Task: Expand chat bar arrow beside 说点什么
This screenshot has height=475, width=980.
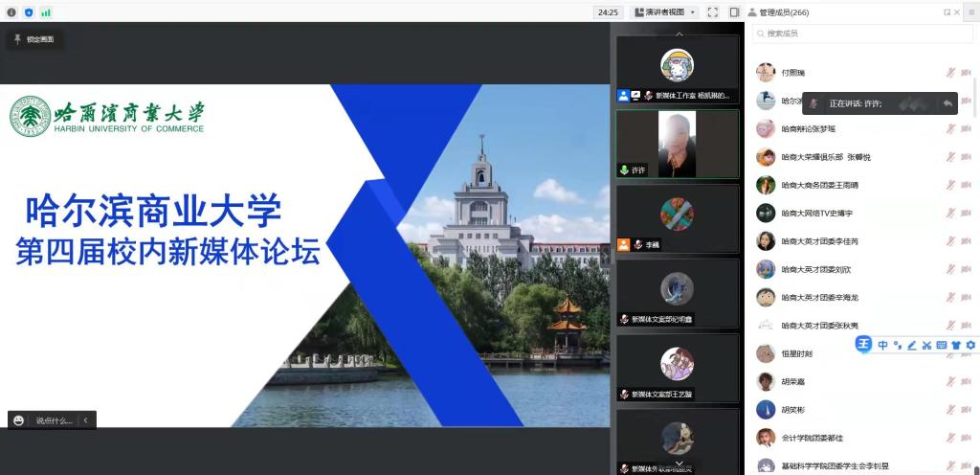Action: point(85,419)
